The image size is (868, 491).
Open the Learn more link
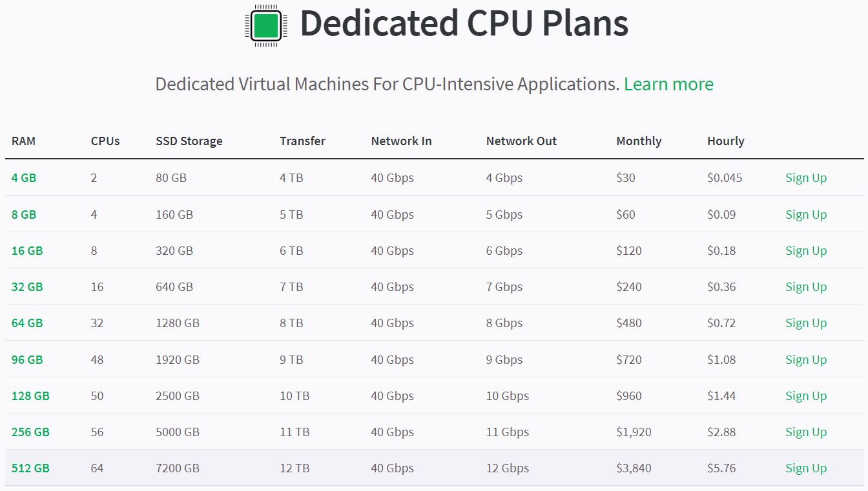[x=669, y=85]
